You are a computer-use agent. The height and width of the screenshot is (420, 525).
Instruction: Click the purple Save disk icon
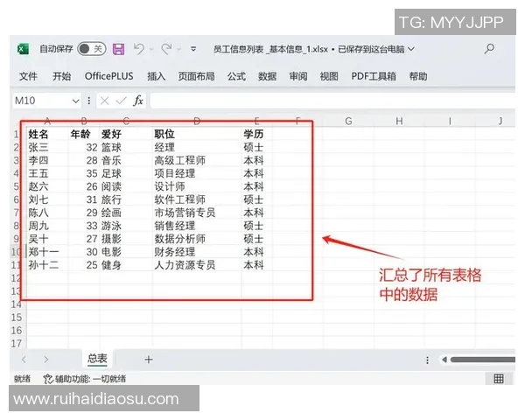point(118,49)
